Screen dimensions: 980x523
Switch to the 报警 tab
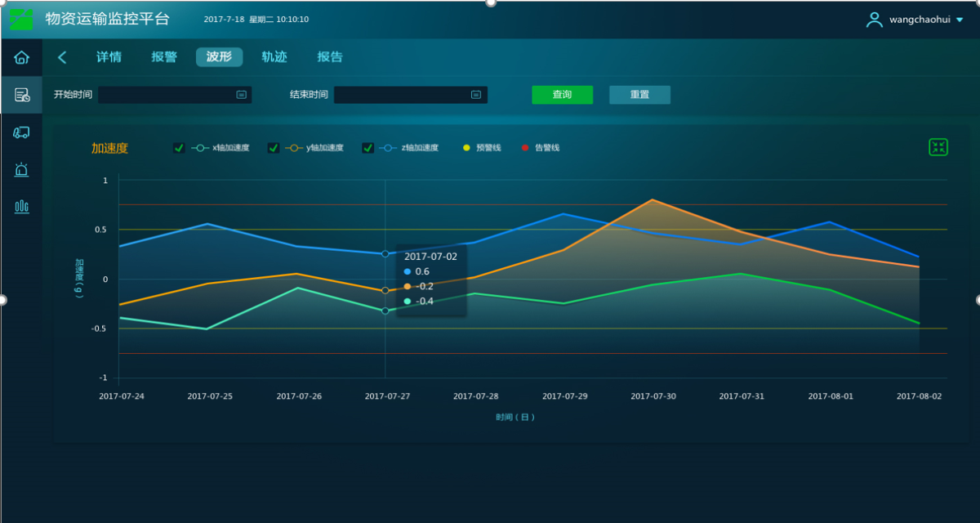click(x=164, y=57)
